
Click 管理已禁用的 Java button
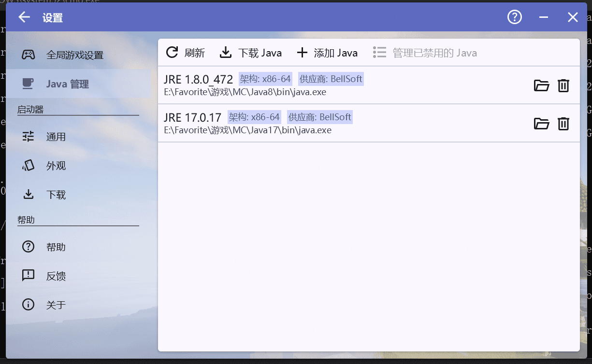point(425,53)
